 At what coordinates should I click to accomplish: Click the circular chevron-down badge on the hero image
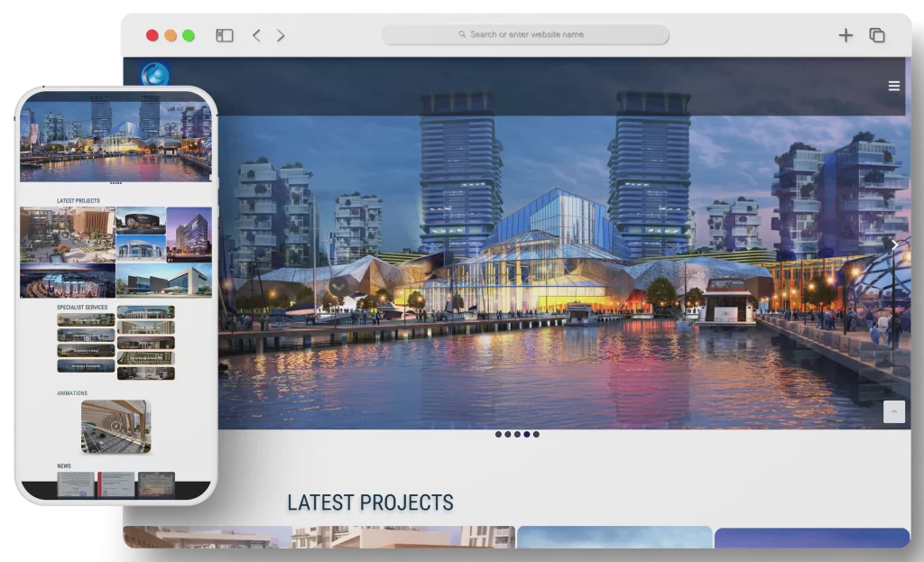pyautogui.click(x=338, y=287)
